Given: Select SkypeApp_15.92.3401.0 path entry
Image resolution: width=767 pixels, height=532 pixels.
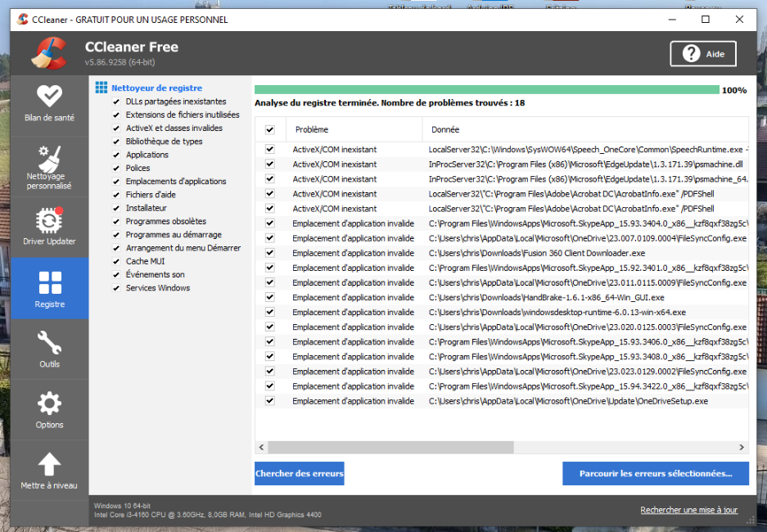Looking at the screenshot, I should 589,268.
